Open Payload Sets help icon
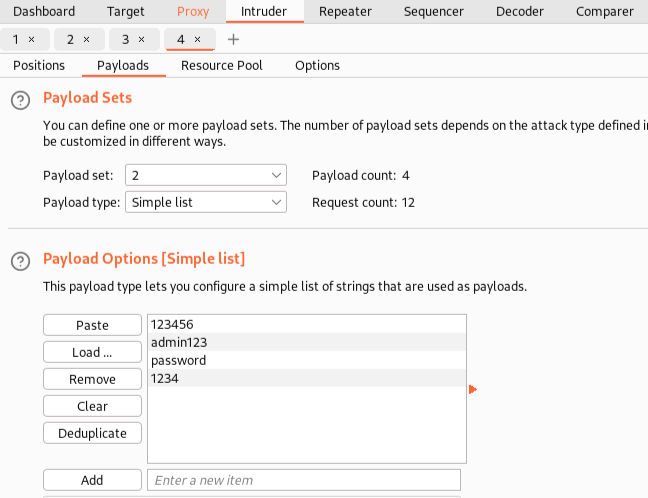The image size is (648, 498). (x=20, y=100)
